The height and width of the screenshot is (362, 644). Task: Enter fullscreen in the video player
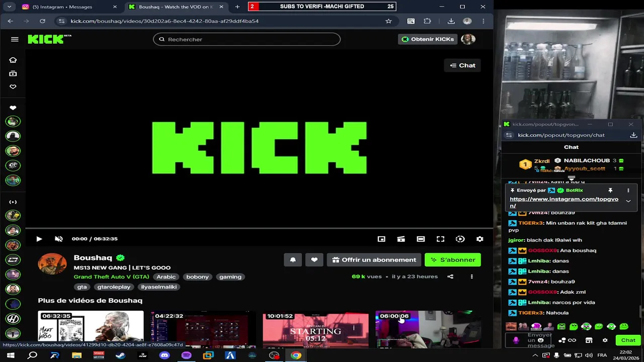click(x=440, y=239)
